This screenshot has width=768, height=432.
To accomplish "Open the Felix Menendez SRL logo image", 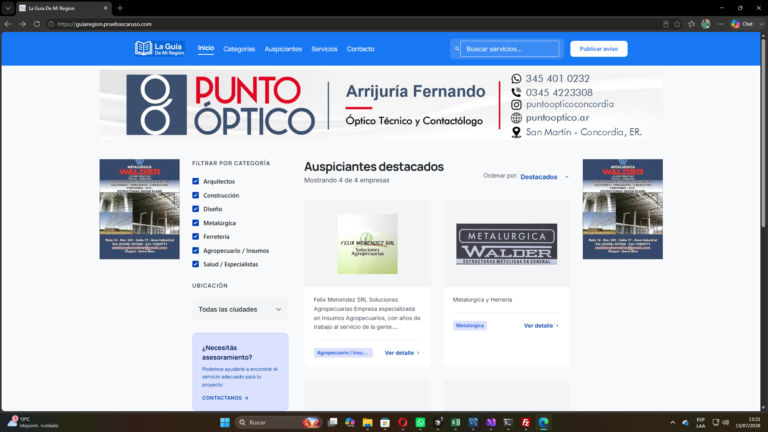I will pos(367,244).
